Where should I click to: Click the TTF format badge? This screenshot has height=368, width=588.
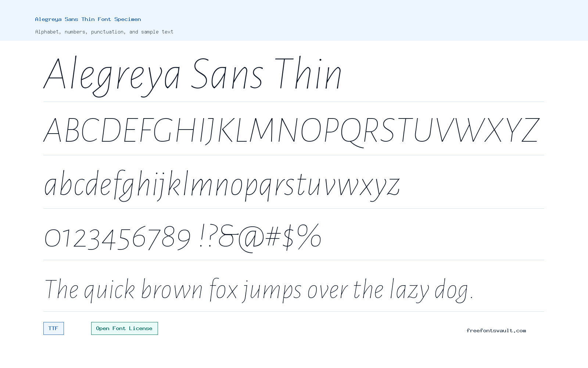54,328
